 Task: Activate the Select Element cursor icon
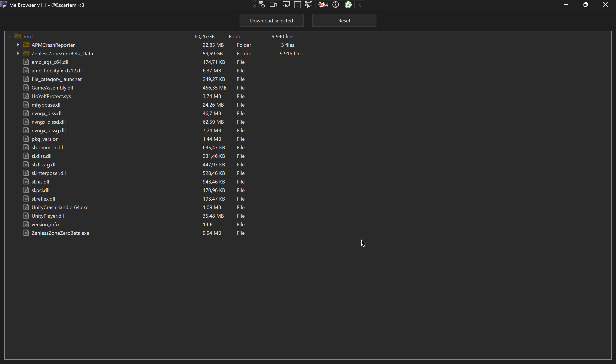coord(286,5)
